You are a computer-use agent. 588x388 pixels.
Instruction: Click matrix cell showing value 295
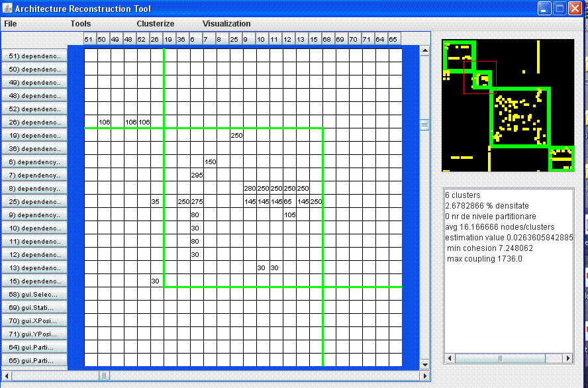coord(197,175)
